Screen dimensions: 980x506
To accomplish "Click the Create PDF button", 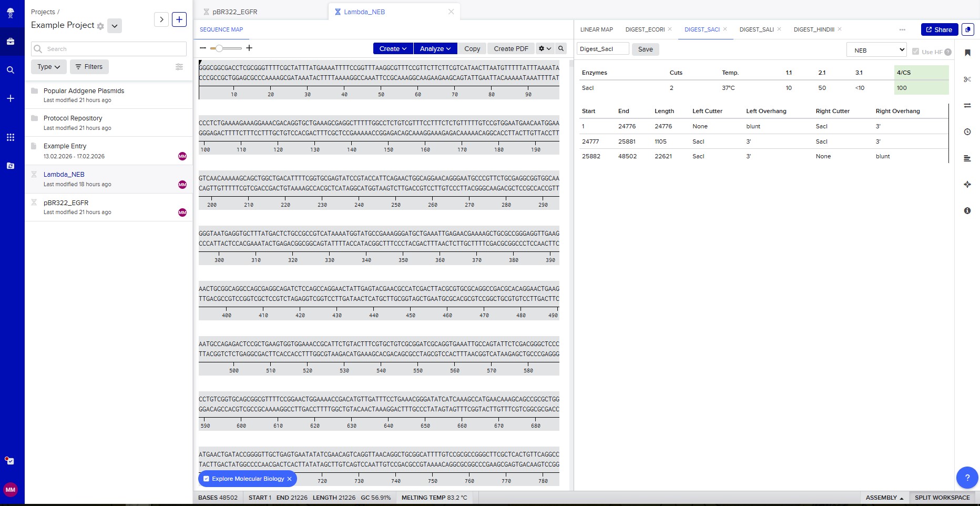I will (x=511, y=48).
